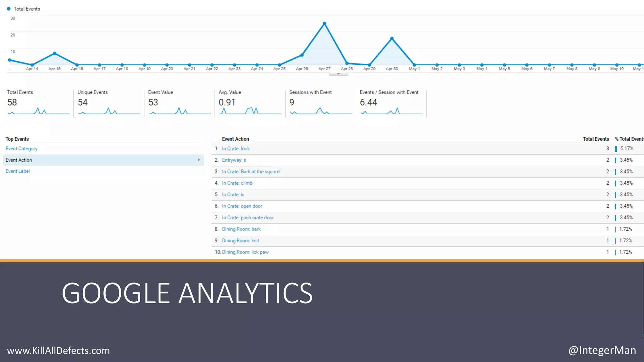Click the arrow beside Event Action
644x362 pixels.
click(x=199, y=160)
